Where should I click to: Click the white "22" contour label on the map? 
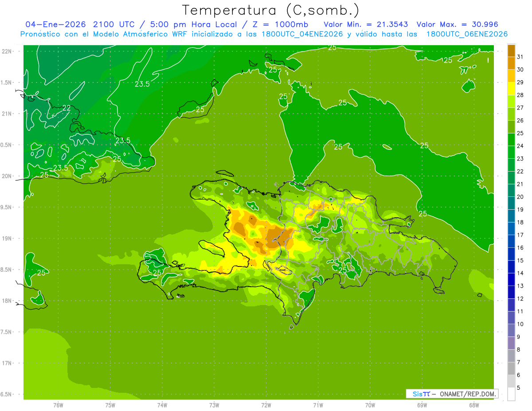[x=66, y=108]
